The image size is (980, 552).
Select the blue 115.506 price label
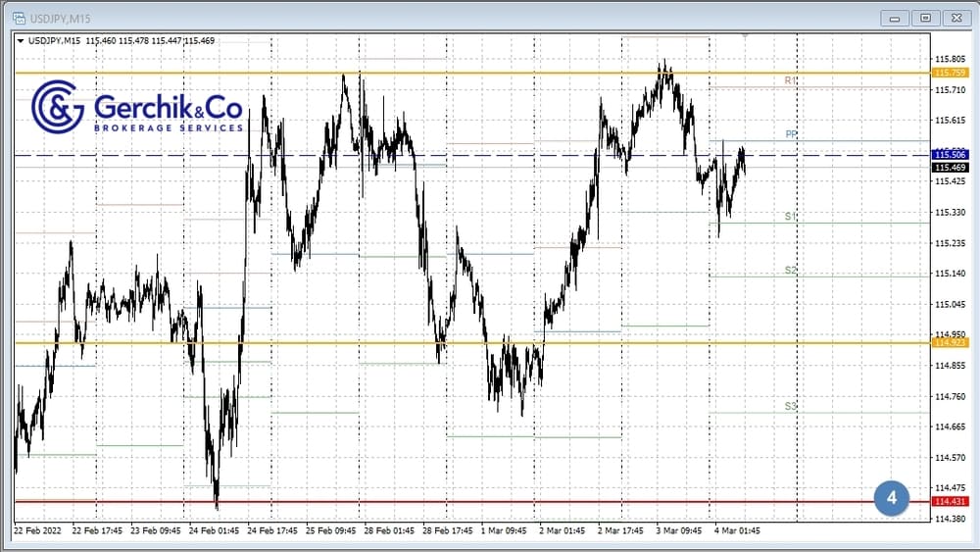click(x=951, y=155)
